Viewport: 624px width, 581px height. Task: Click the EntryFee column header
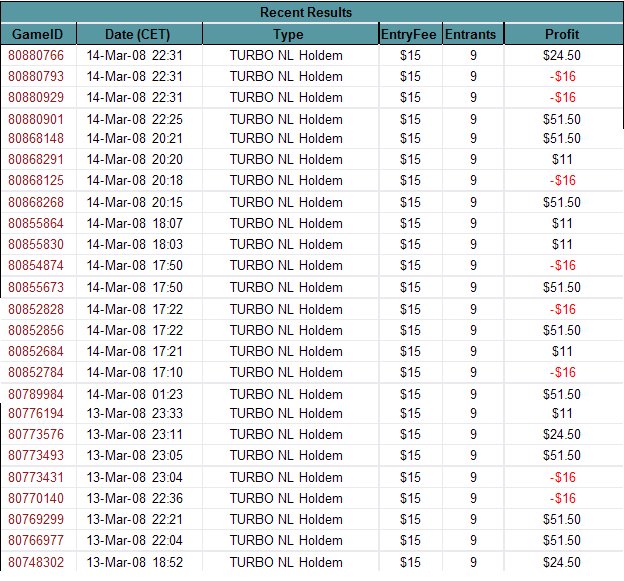click(x=410, y=34)
